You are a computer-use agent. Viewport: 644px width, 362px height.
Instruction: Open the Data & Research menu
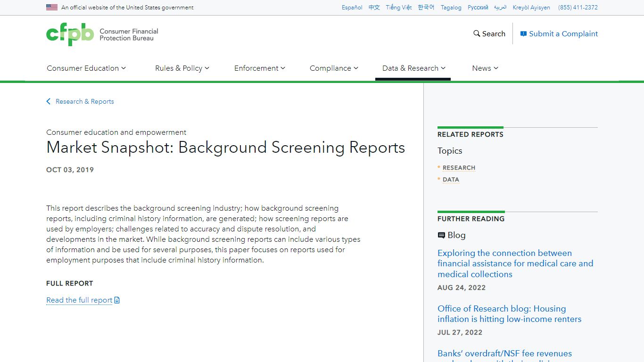point(413,68)
